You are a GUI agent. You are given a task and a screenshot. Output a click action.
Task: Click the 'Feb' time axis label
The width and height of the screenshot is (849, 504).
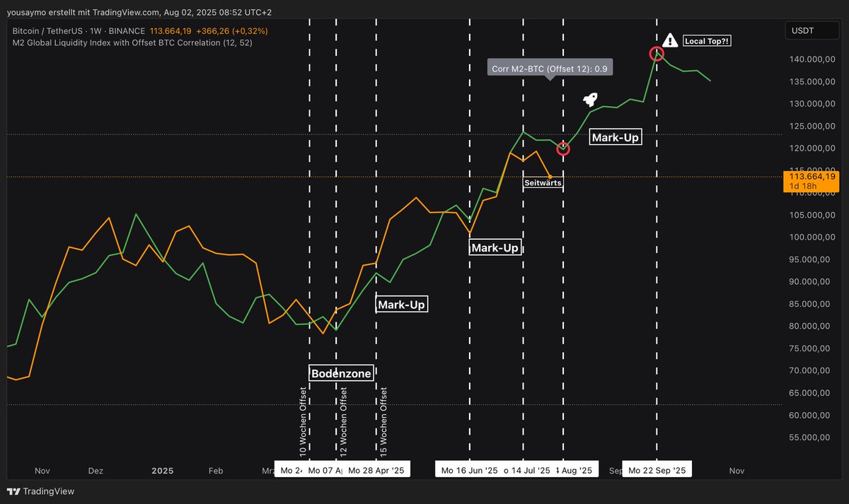(216, 471)
